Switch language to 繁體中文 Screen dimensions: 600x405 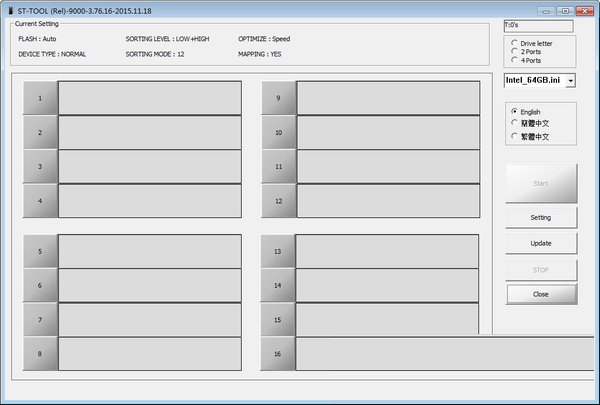tap(515, 135)
